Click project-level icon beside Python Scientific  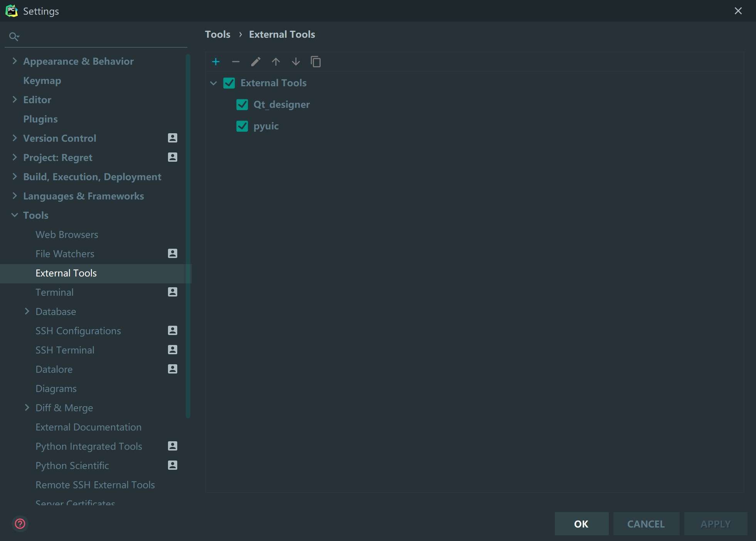173,465
